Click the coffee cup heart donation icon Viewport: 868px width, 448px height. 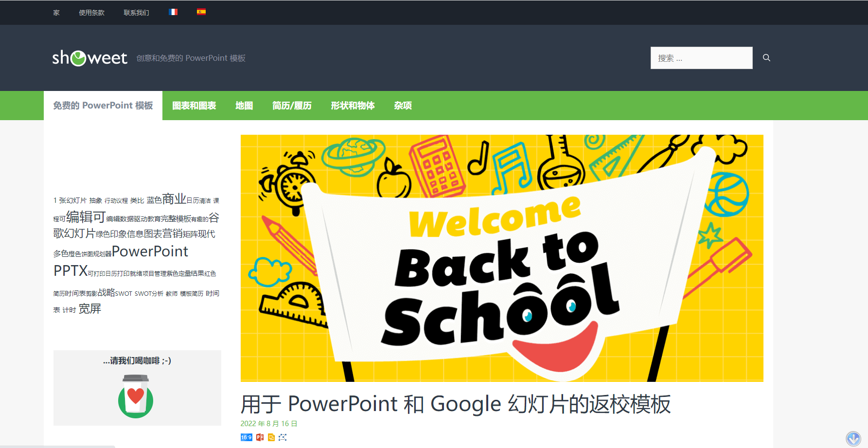click(x=136, y=396)
